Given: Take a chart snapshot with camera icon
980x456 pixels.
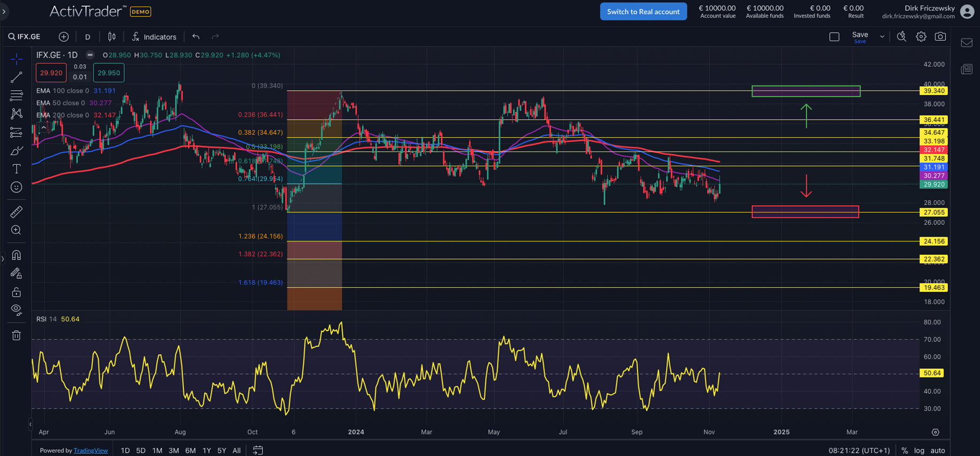Looking at the screenshot, I should 940,36.
